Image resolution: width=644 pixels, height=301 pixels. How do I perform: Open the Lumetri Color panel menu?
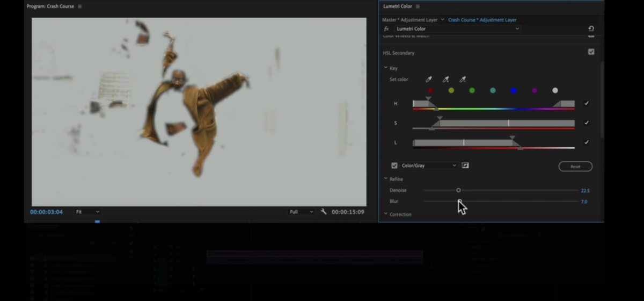[x=418, y=6]
